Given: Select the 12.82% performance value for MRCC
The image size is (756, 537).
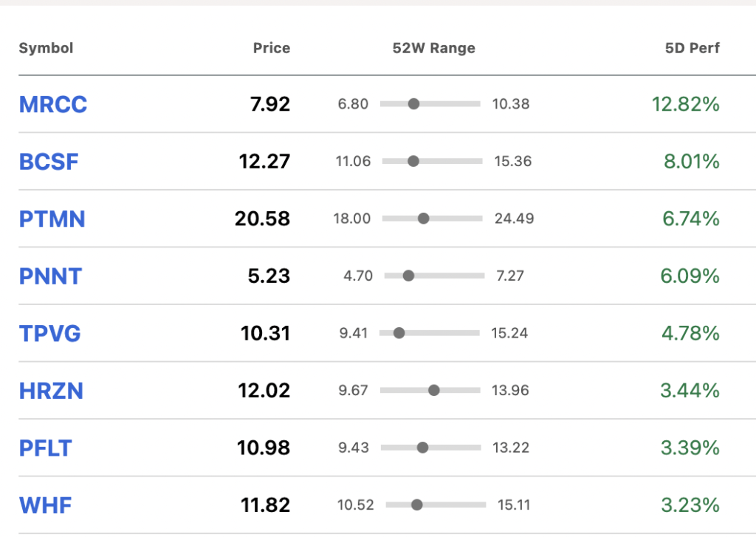Looking at the screenshot, I should click(x=686, y=104).
